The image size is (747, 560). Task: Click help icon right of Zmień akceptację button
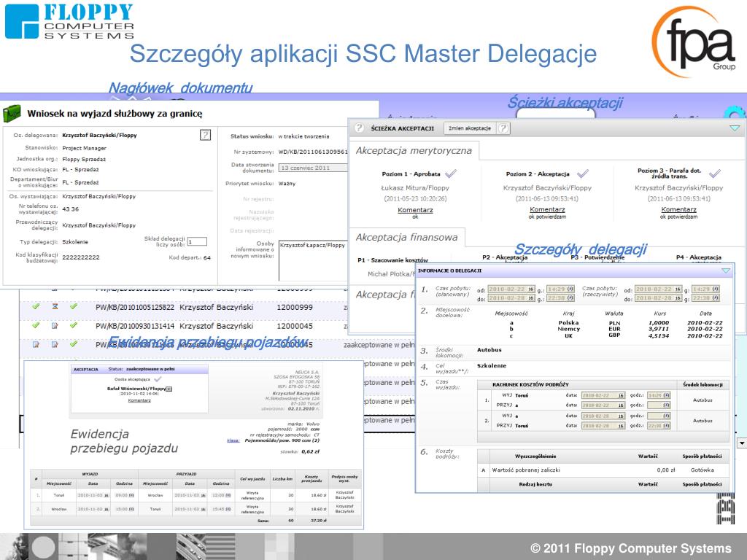503,128
